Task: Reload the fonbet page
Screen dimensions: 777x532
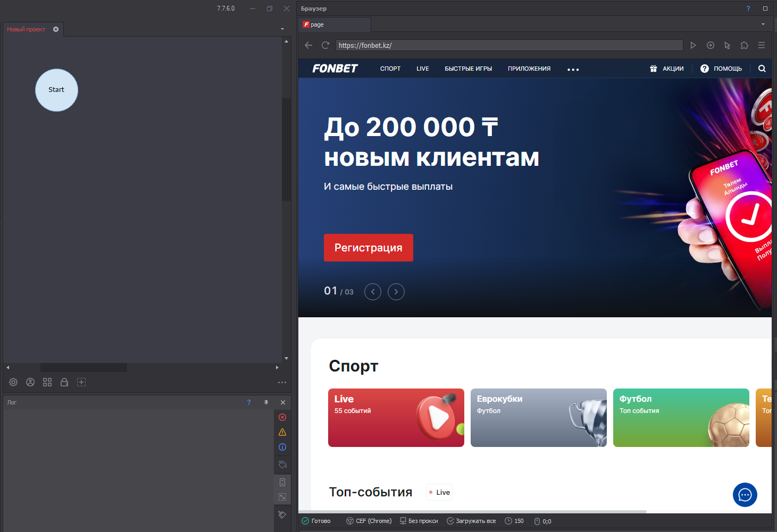Action: click(x=325, y=45)
